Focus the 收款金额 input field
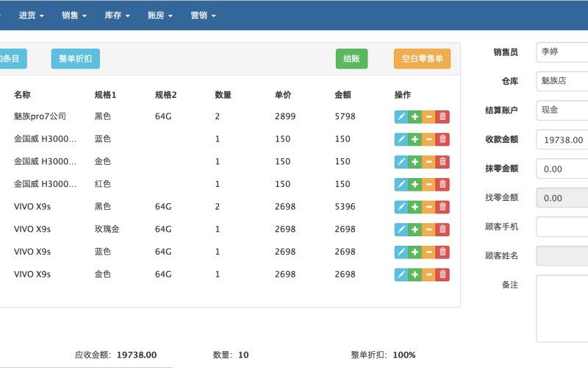Viewport: 588px width, 368px height. (x=562, y=139)
